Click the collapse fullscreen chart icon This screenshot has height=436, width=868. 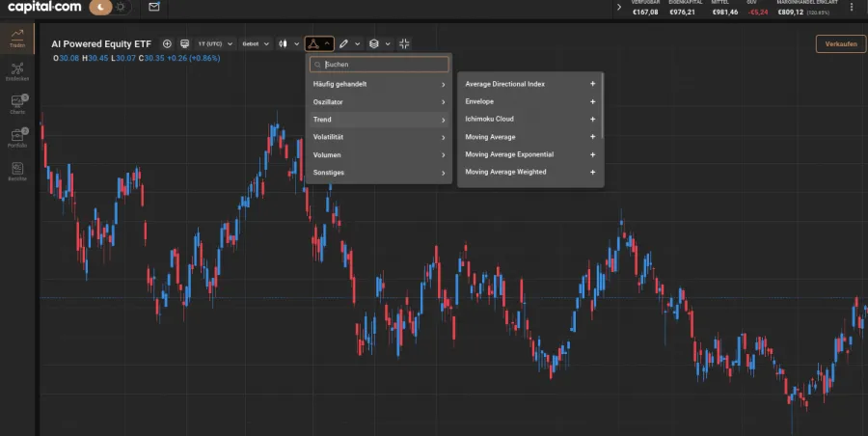pyautogui.click(x=404, y=43)
